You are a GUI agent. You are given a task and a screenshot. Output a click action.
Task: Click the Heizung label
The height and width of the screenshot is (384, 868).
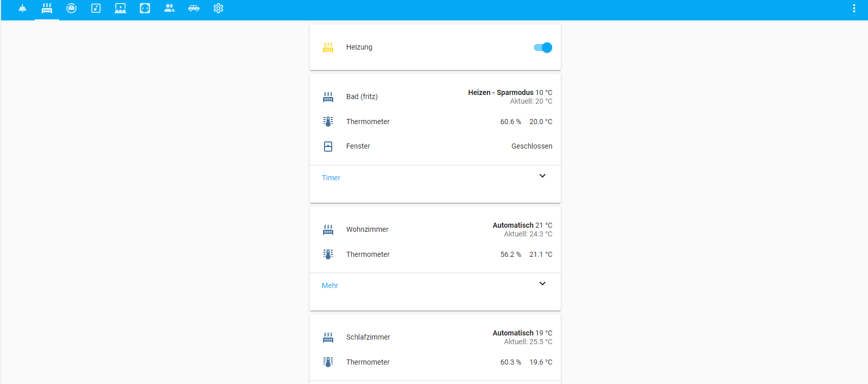pyautogui.click(x=359, y=47)
